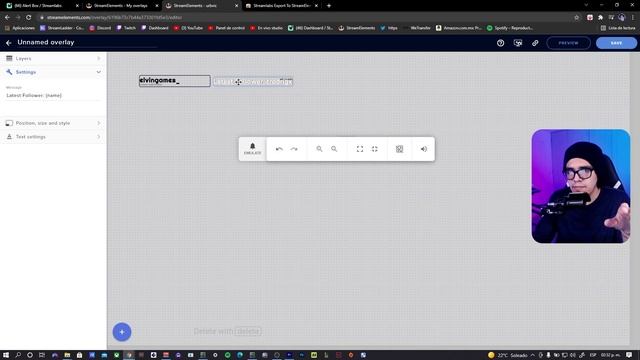Open the help question mark icon
Viewport: 640px width, 360px height.
click(x=500, y=43)
